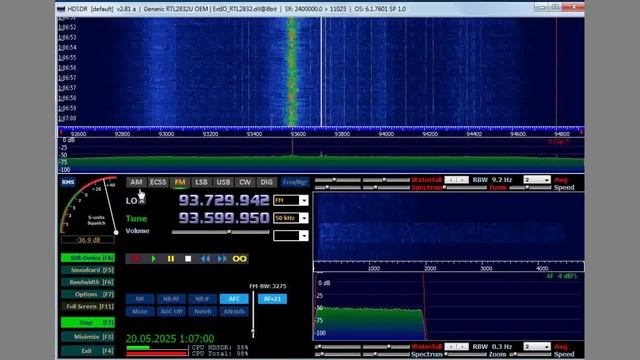Select AM demodulation mode
640x360 pixels.
coord(136,182)
